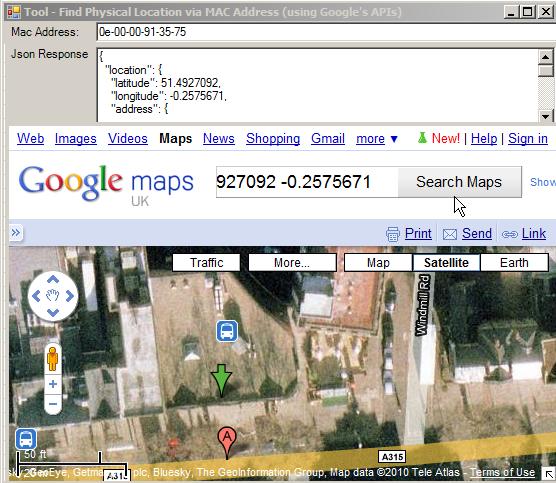This screenshot has width=556, height=483.
Task: Zoom out with the minus button
Action: pyautogui.click(x=53, y=404)
